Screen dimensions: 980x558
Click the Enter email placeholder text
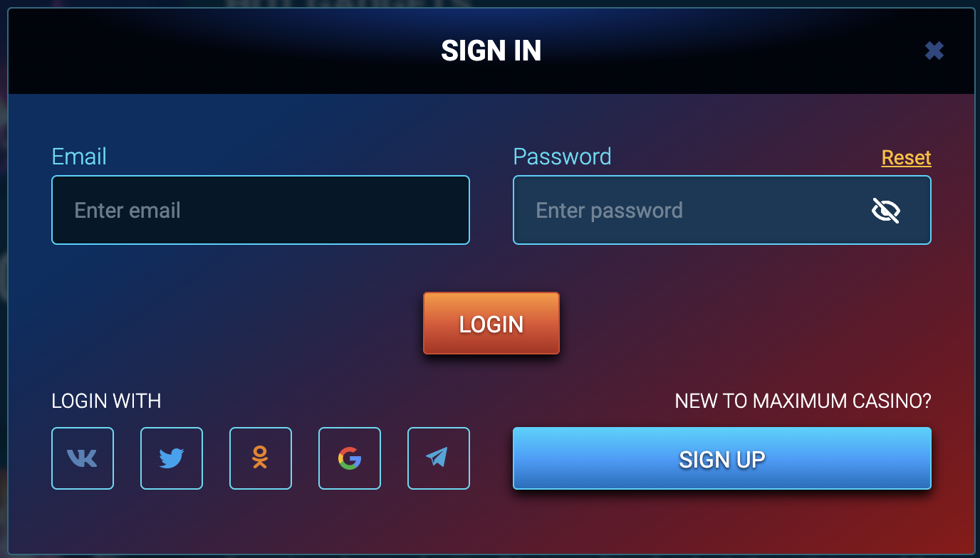coord(127,211)
